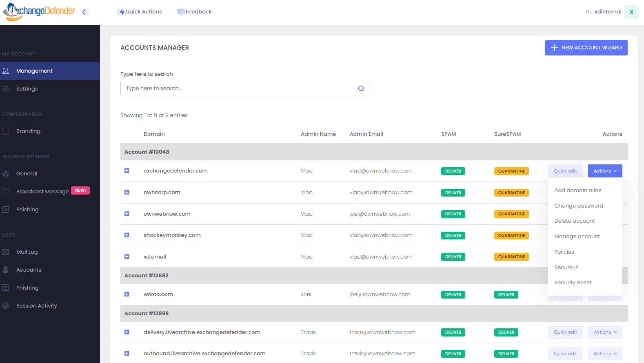
Task: Click Quick edit for exchangedefender.com
Action: pos(565,171)
